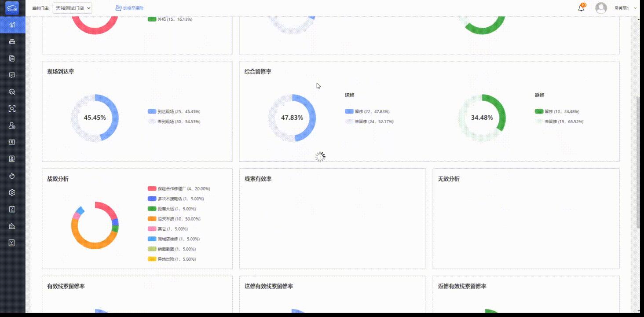
Task: Open the settings gear in the sidebar
Action: click(12, 192)
